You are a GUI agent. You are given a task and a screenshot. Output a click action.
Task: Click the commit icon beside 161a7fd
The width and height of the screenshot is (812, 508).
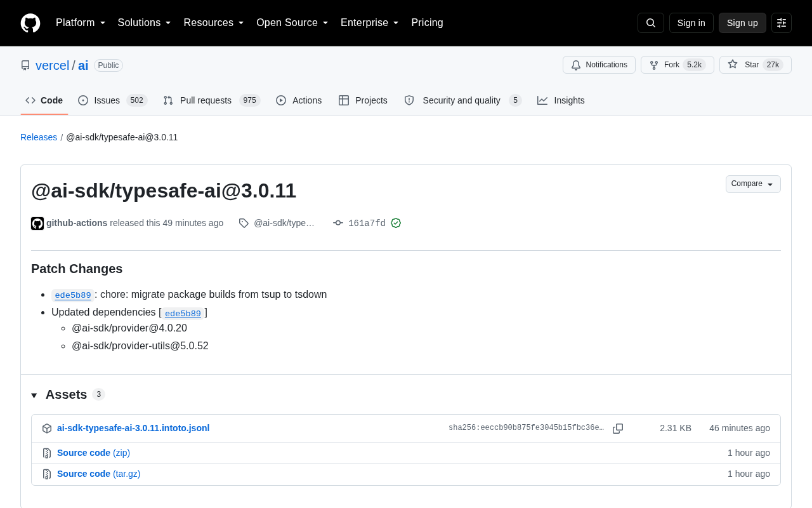coord(338,223)
